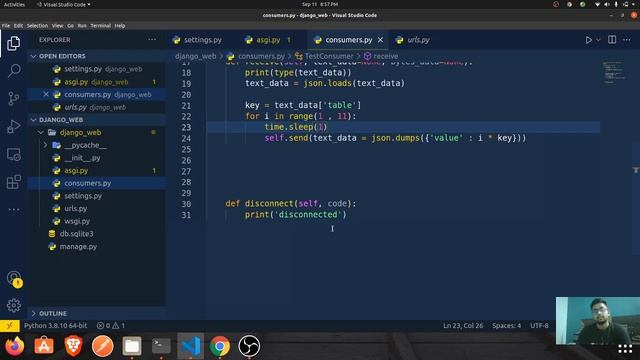
Task: Split the editor to the right
Action: point(612,40)
